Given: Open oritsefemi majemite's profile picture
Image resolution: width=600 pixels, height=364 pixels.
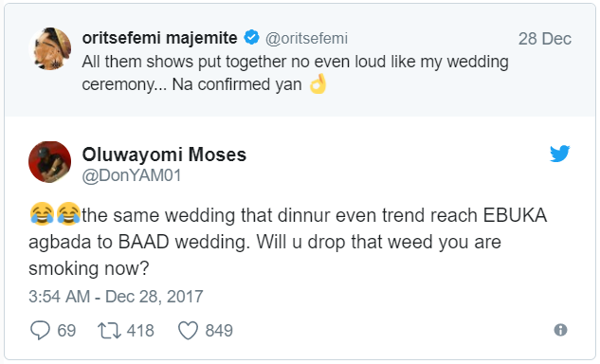Looking at the screenshot, I should click(49, 48).
